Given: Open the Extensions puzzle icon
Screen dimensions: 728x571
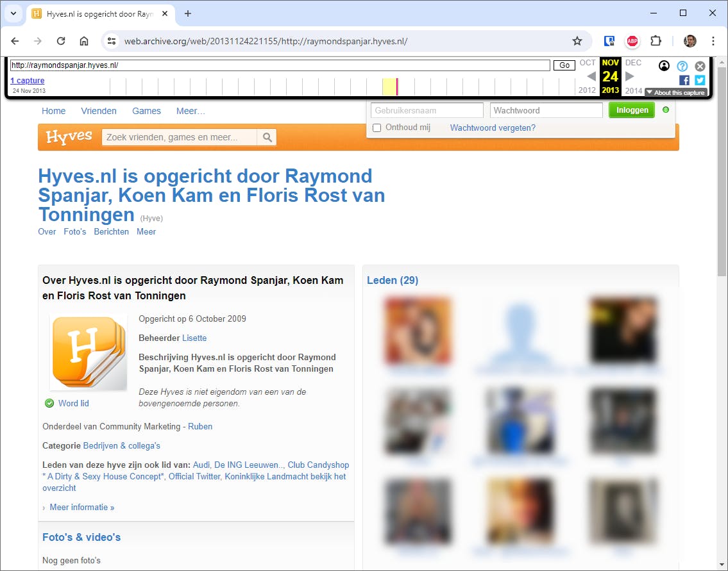Looking at the screenshot, I should click(x=656, y=41).
